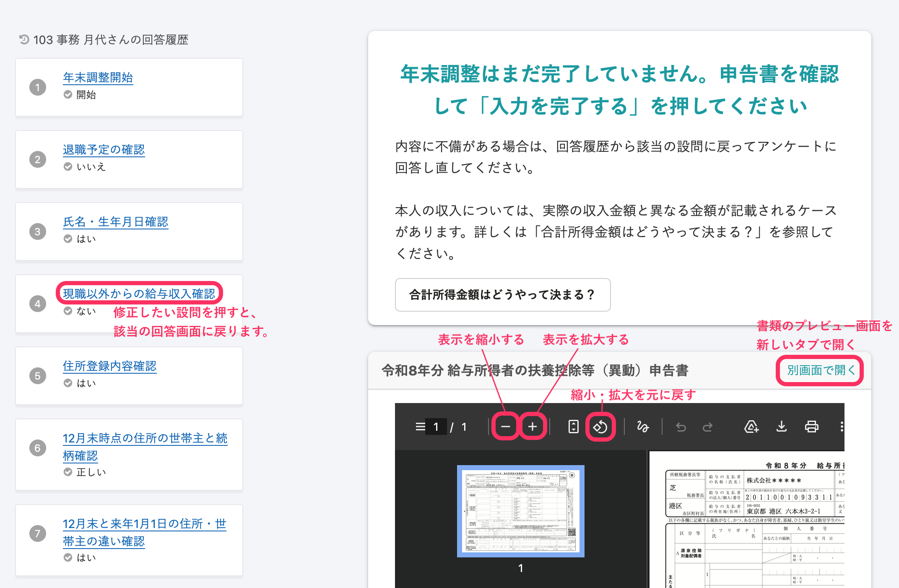This screenshot has width=899, height=588.
Task: Open the PDF viewer more options menu
Action: tap(841, 427)
